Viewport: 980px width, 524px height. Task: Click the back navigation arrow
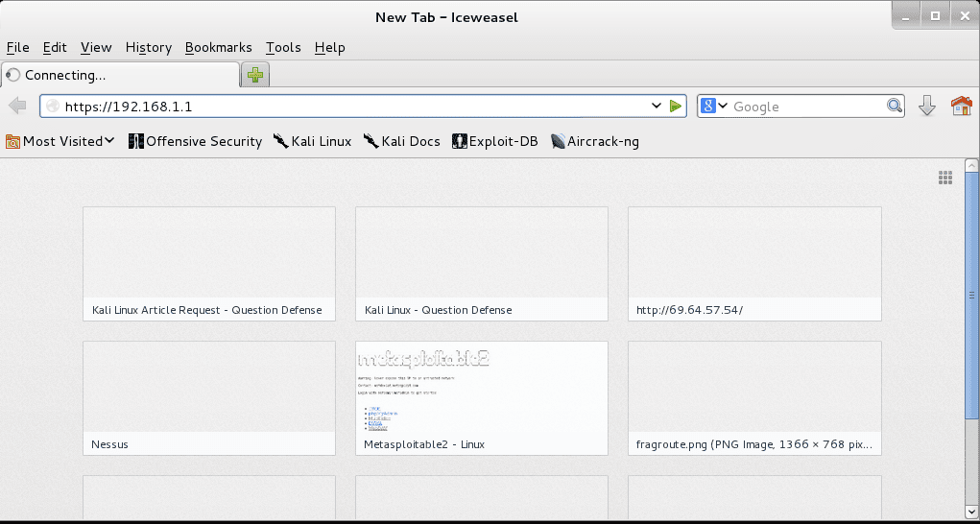17,107
